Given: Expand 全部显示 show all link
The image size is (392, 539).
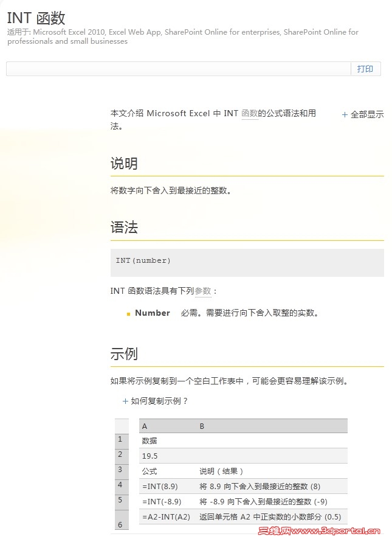Looking at the screenshot, I should pyautogui.click(x=363, y=114).
